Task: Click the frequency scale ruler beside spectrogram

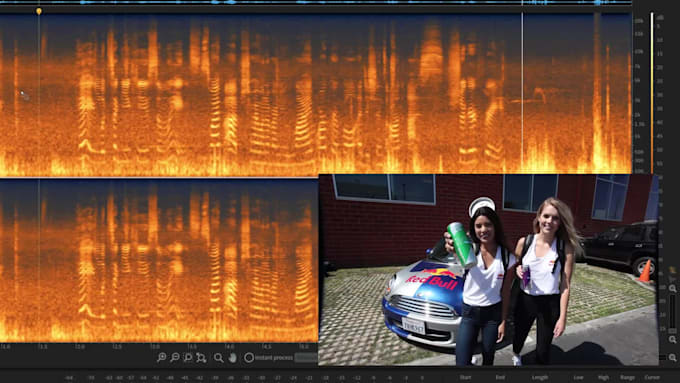Action: 639,93
